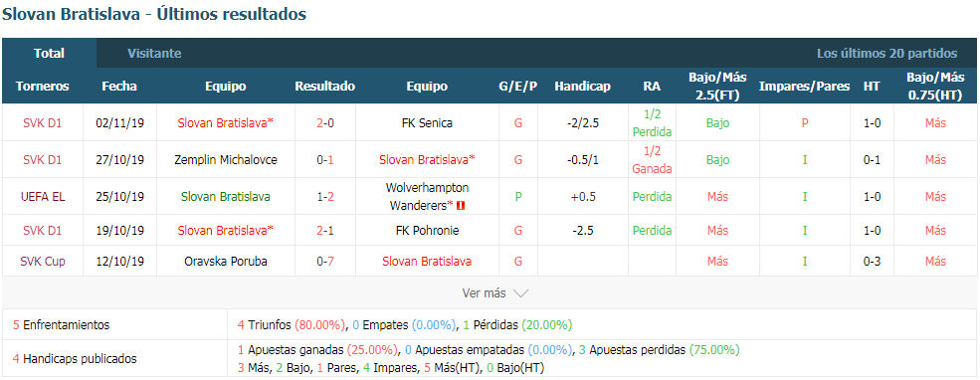Screen dimensions: 980x380
Task: Open the FK Pohronie team link
Action: click(427, 231)
